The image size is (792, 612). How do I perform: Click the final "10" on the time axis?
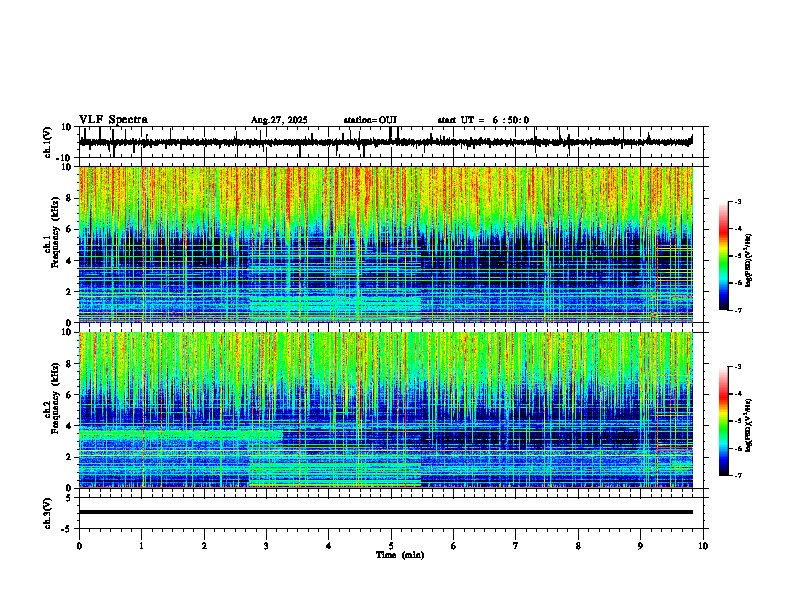point(703,546)
